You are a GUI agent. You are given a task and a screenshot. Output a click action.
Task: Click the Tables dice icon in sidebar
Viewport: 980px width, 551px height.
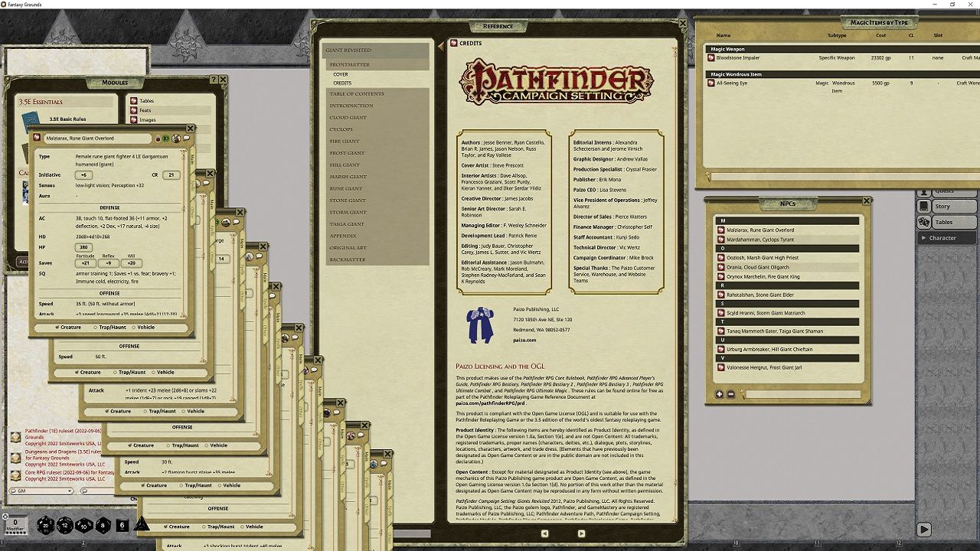click(924, 222)
